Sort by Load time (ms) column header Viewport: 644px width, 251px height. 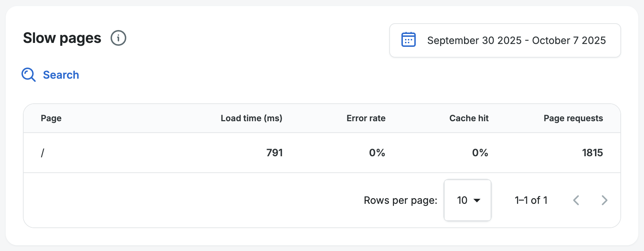point(251,118)
